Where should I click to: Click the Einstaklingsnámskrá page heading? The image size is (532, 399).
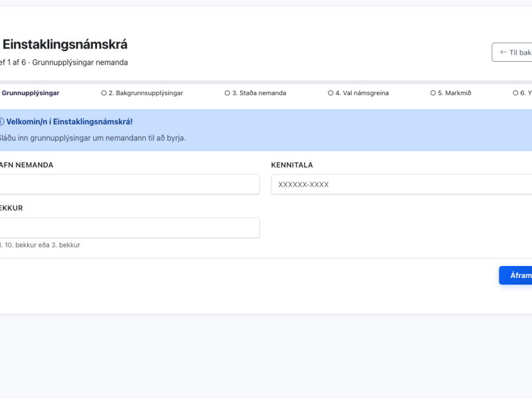pos(66,46)
